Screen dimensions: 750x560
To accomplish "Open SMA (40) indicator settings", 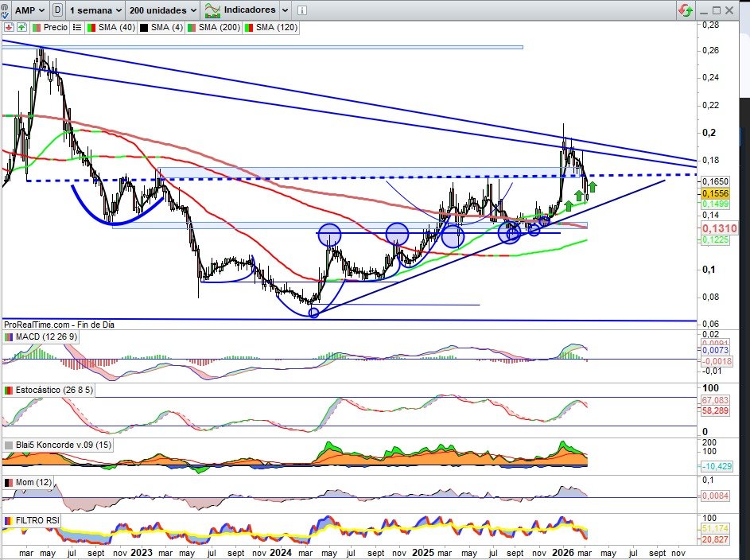I will (x=111, y=27).
